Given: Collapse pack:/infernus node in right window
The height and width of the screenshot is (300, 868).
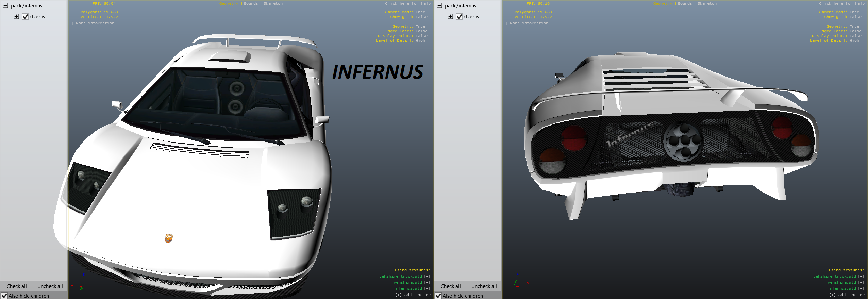Looking at the screenshot, I should (439, 5).
